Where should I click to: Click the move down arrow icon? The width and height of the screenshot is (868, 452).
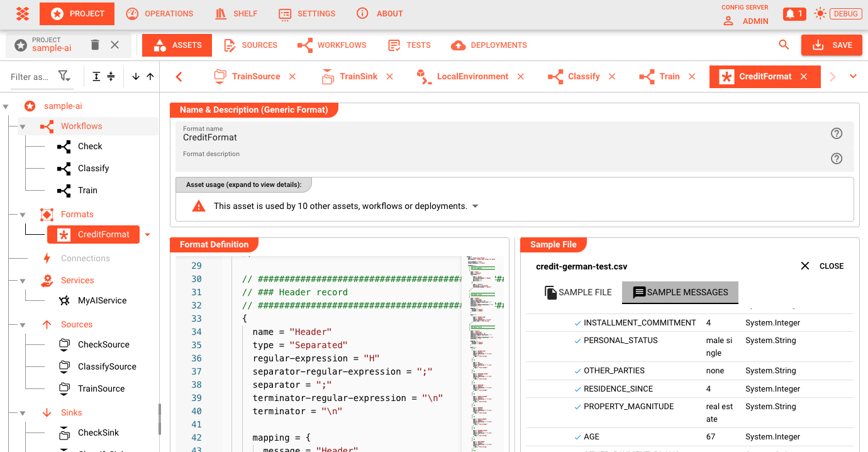[x=136, y=76]
